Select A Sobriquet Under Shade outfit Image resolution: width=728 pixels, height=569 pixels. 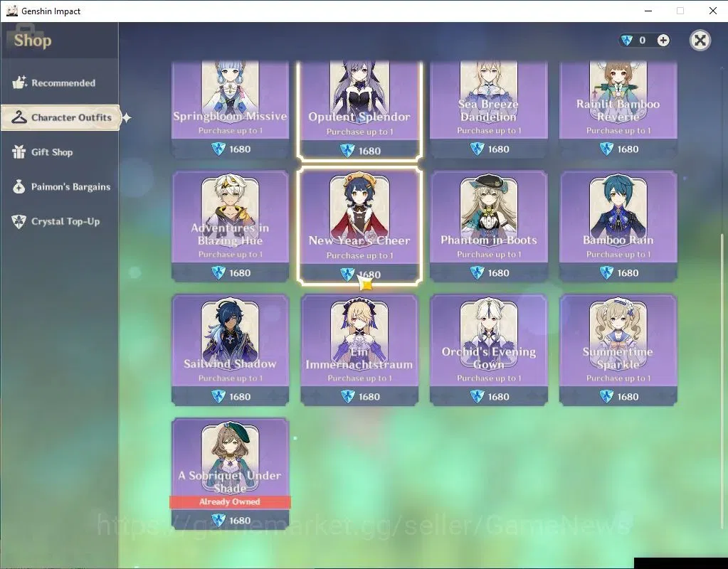(231, 474)
